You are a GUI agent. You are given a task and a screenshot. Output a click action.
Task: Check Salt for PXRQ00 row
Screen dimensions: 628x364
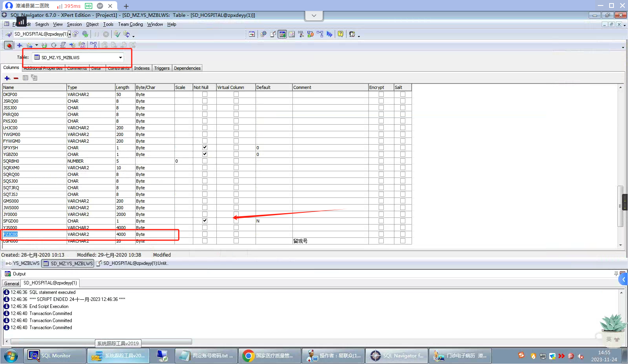(x=403, y=114)
